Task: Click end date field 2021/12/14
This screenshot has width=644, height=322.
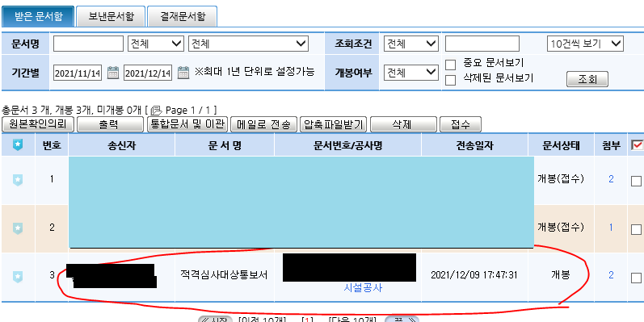Action: pyautogui.click(x=148, y=73)
